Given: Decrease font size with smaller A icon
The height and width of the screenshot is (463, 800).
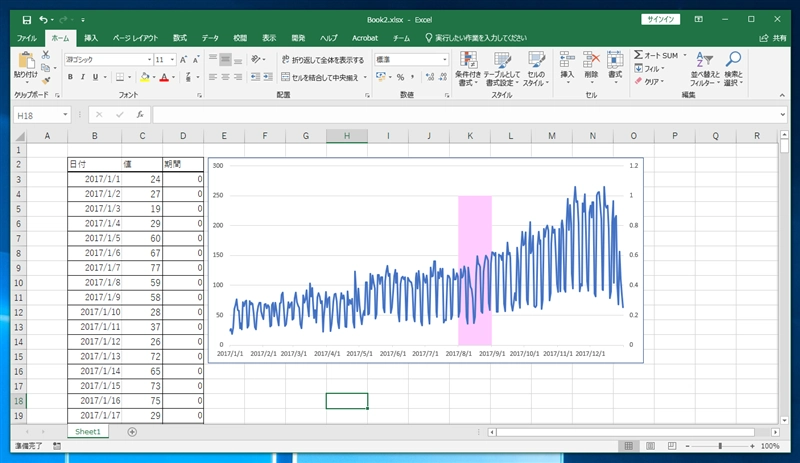Looking at the screenshot, I should pyautogui.click(x=196, y=60).
